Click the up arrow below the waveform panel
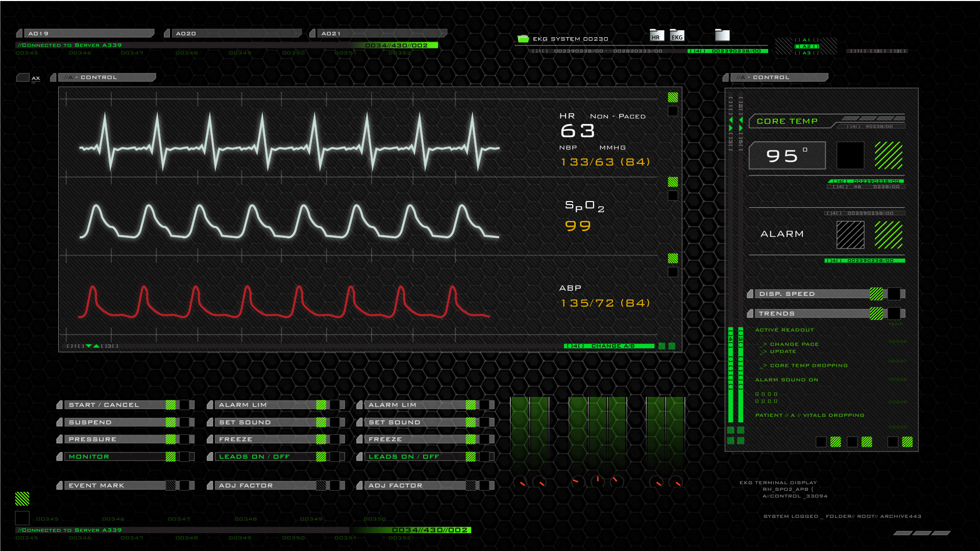This screenshot has height=551, width=980. coord(96,346)
